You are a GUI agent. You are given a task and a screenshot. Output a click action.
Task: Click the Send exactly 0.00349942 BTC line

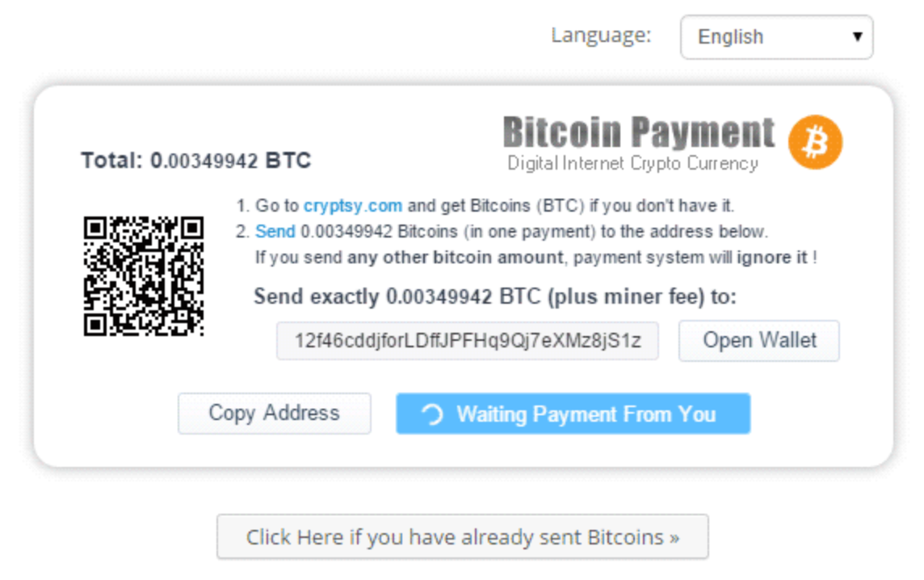pos(495,296)
